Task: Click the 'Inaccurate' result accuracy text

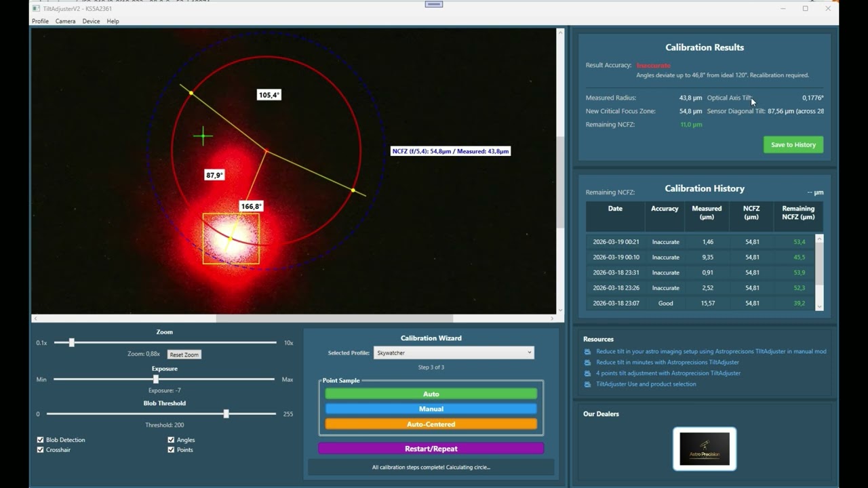Action: (654, 65)
